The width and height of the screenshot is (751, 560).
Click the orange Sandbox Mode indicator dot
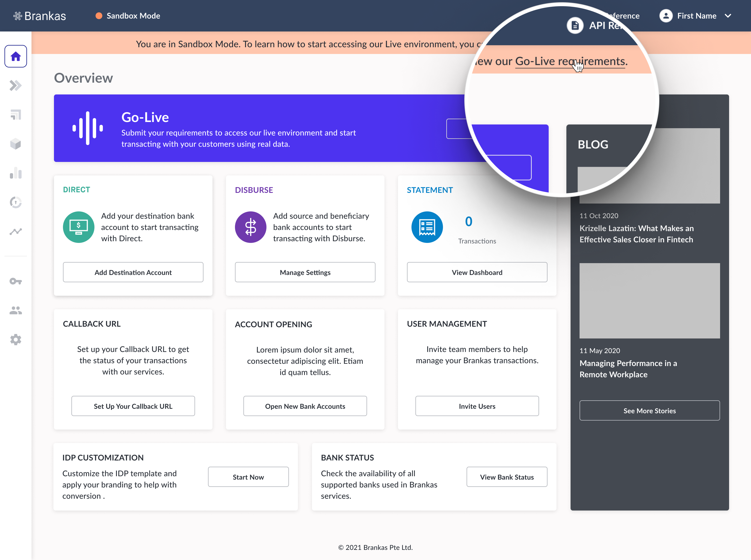99,16
